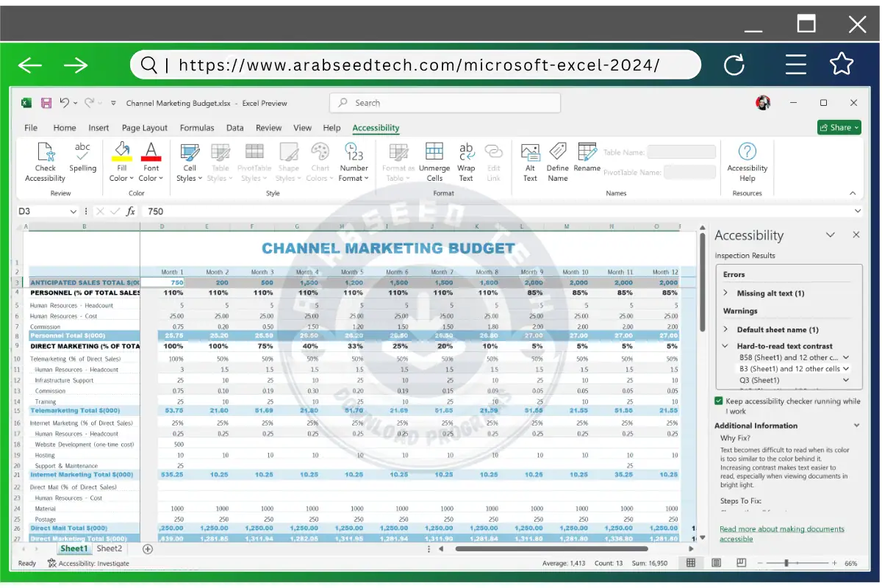This screenshot has height=588, width=882.
Task: Click Format as Table
Action: (x=398, y=163)
